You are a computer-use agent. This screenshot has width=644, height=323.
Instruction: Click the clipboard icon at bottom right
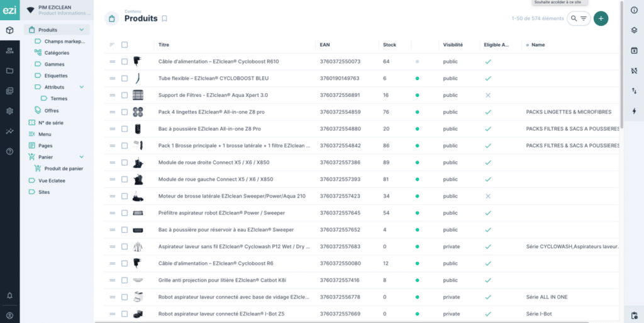click(x=634, y=315)
